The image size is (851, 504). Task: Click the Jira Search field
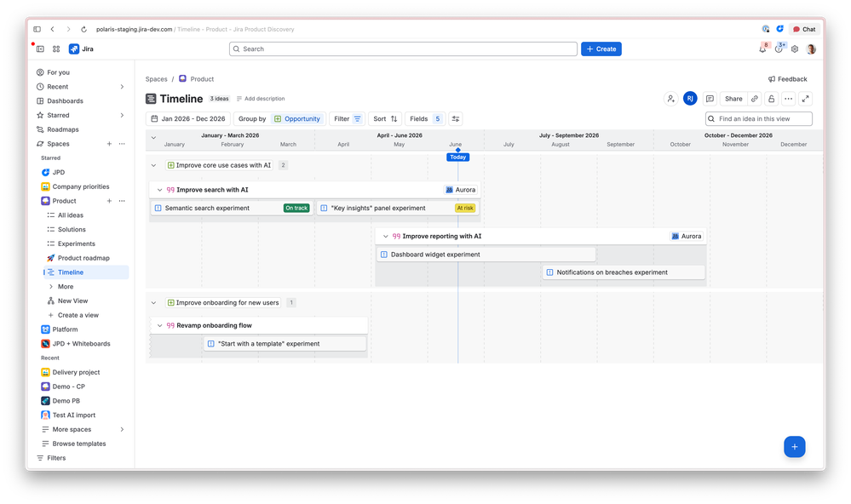tap(403, 49)
